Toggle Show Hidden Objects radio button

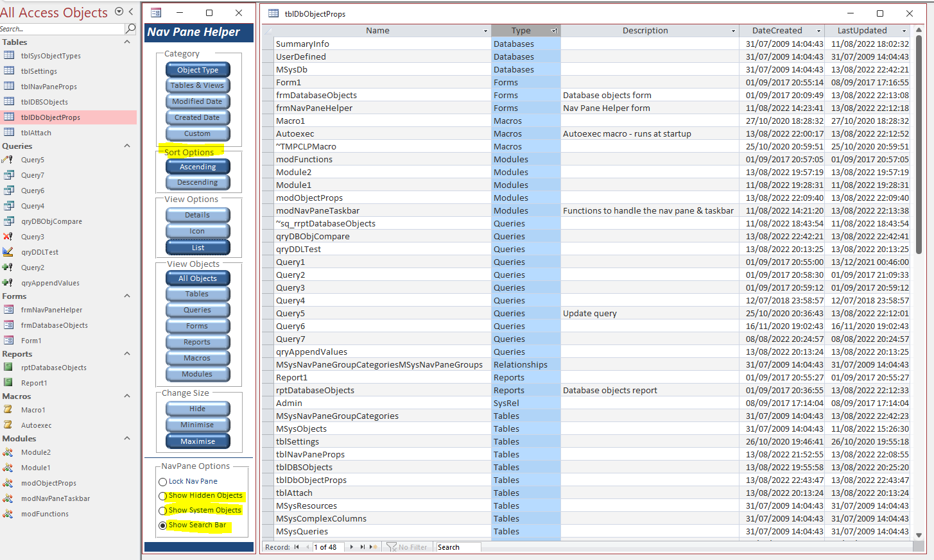[163, 496]
